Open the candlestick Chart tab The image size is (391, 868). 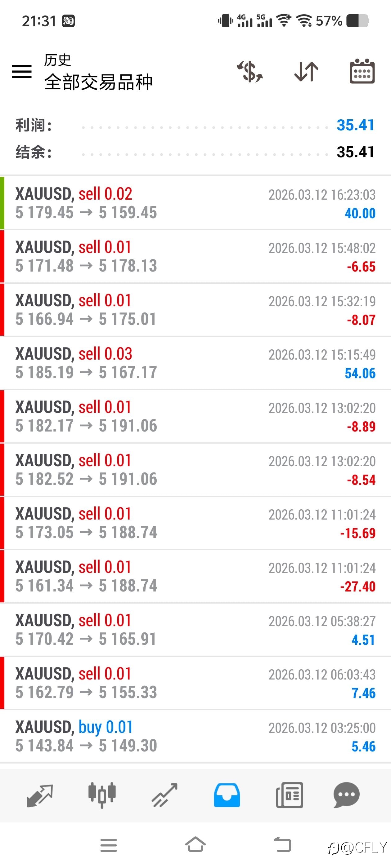102,795
